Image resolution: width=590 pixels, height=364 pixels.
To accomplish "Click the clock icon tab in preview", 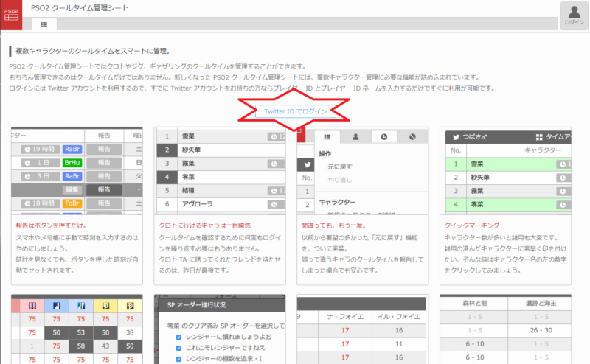I will (384, 136).
